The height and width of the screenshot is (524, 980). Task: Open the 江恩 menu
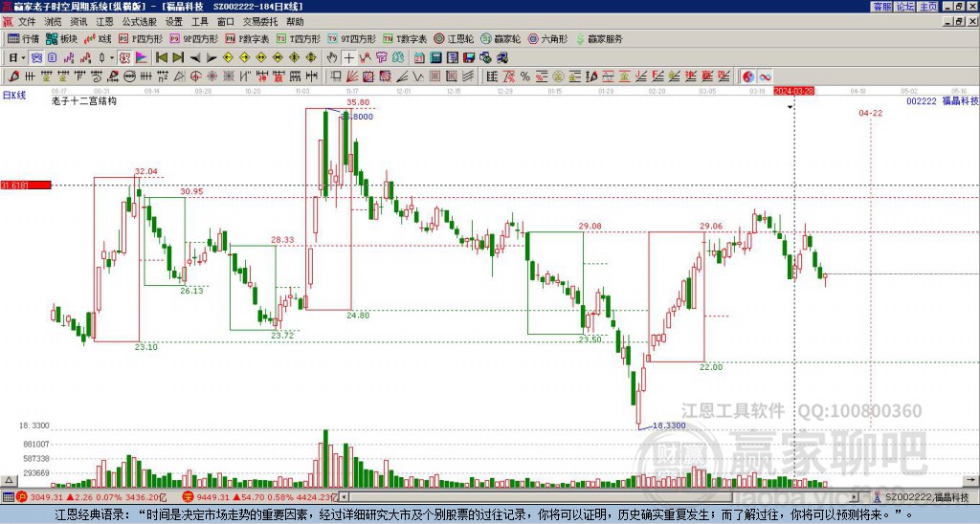(104, 22)
